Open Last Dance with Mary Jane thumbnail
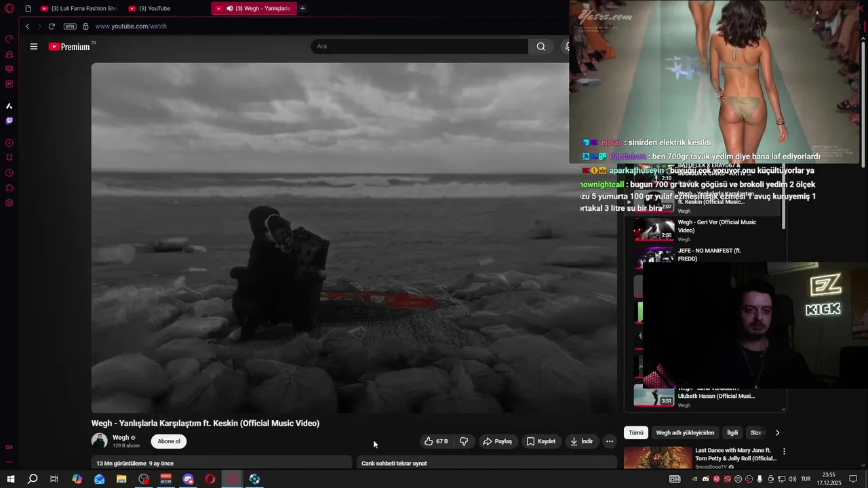 tap(658, 457)
